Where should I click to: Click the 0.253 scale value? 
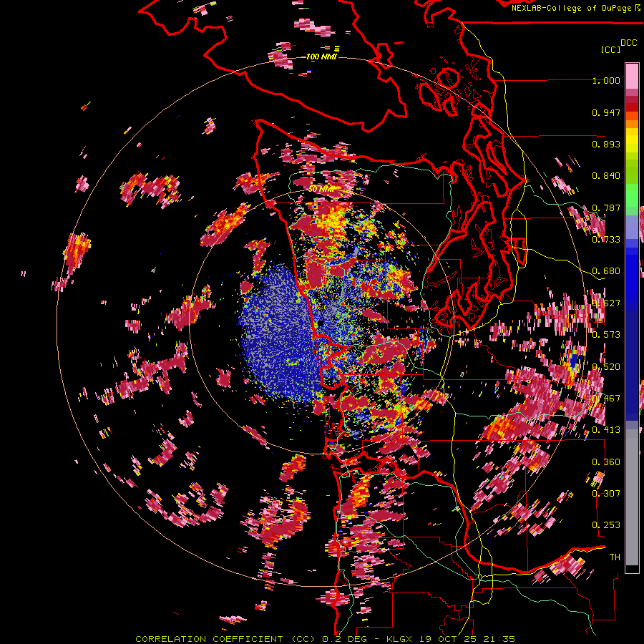[606, 525]
